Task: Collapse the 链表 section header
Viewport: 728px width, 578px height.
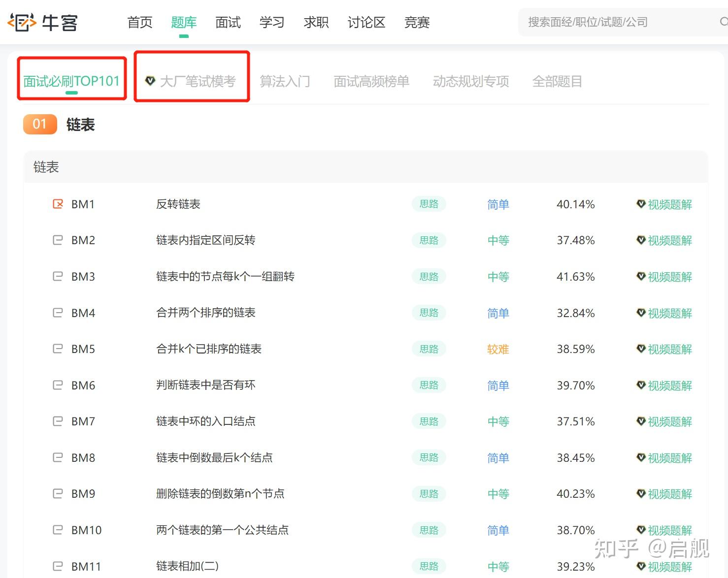Action: point(366,167)
